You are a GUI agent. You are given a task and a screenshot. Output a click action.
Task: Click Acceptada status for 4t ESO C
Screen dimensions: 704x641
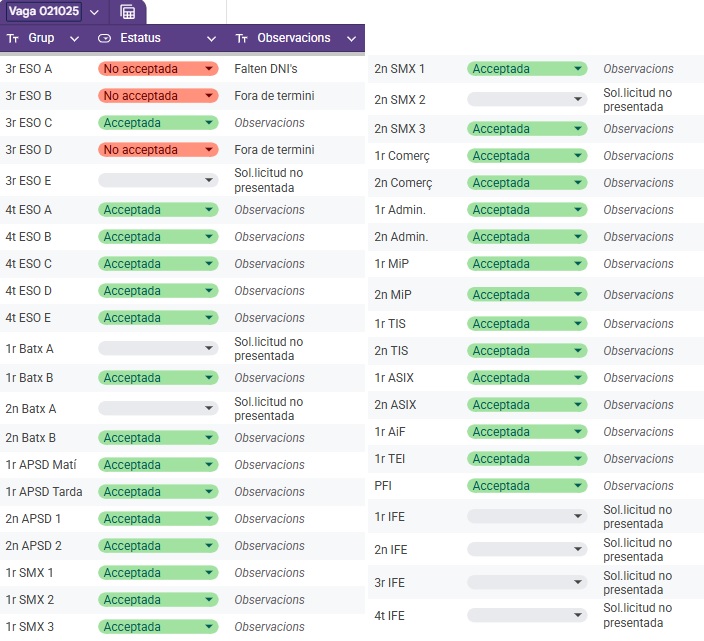point(157,264)
